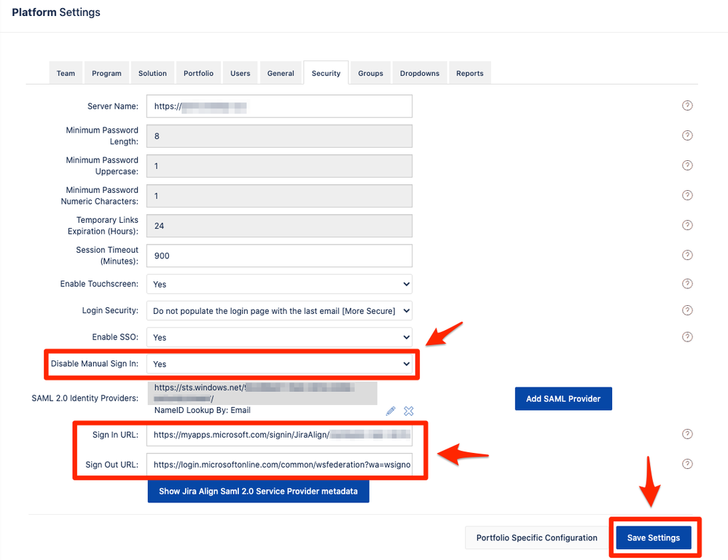Open the Enable SSO dropdown
728x560 pixels.
tap(279, 337)
